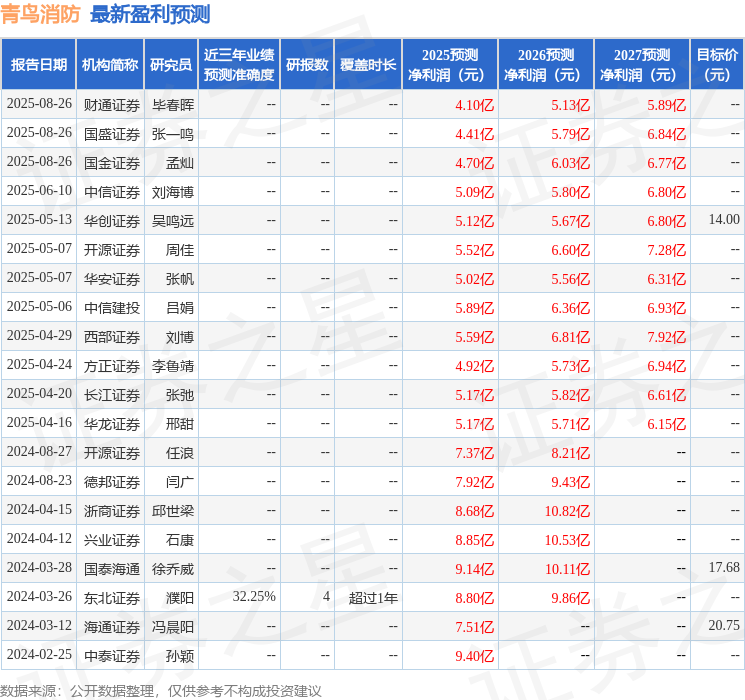This screenshot has width=745, height=700.
Task: Select researcher 刘海博
Action: pyautogui.click(x=173, y=192)
